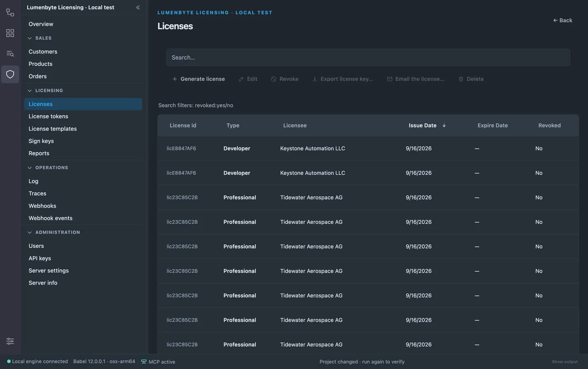This screenshot has width=588, height=369.
Task: Collapse the LICENSING section
Action: (45, 90)
